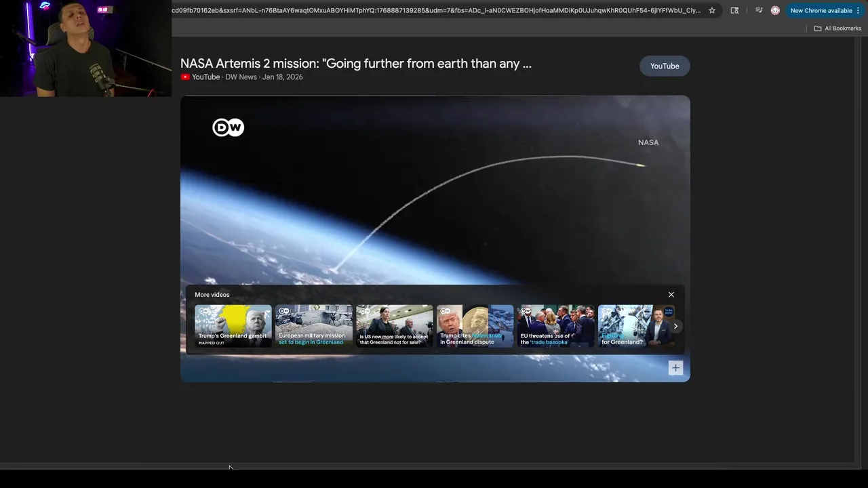
Task: Click the red YouTube source icon
Action: [185, 77]
